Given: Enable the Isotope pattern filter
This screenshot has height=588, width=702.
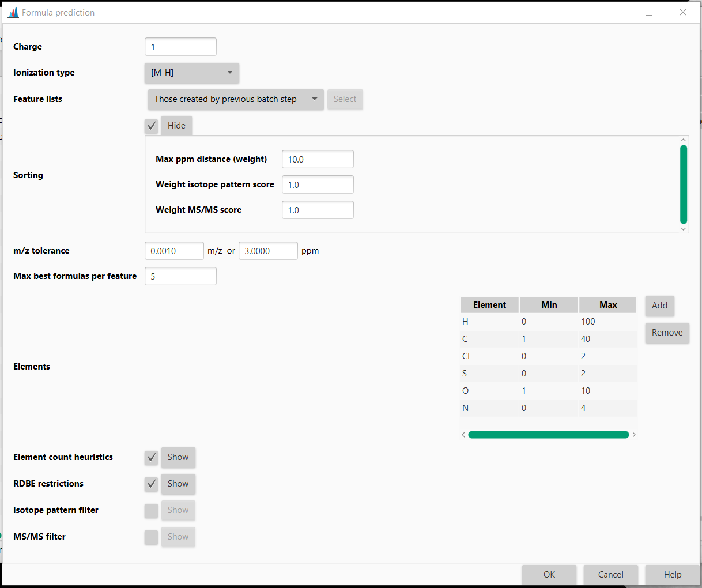Looking at the screenshot, I should pos(151,510).
